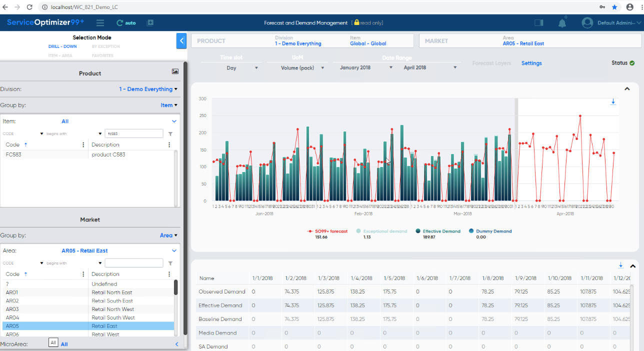
Task: Click the Area filter funnel icon
Action: [170, 263]
